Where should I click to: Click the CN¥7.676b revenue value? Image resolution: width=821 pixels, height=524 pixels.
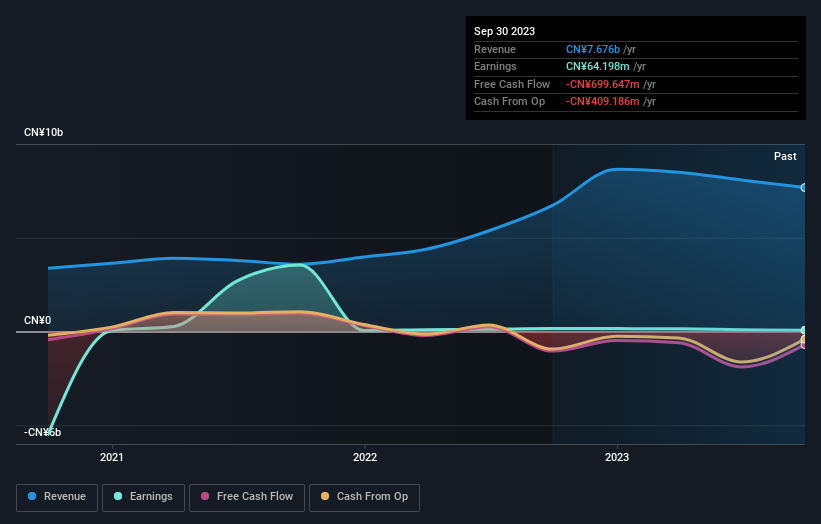(593, 49)
